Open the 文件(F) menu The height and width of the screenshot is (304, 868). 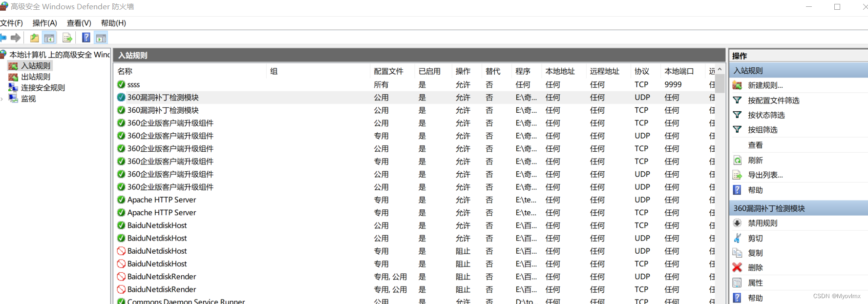[x=11, y=23]
